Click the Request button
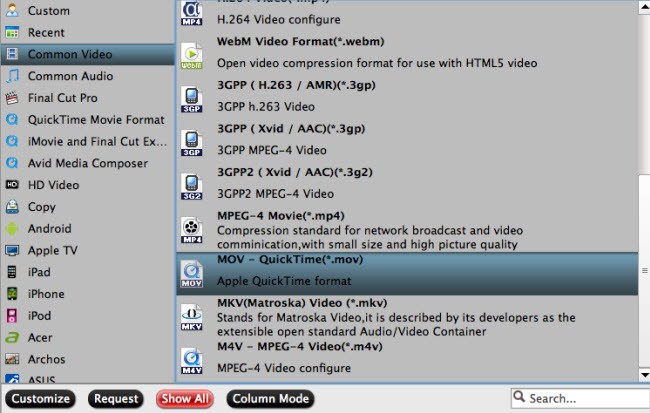 pyautogui.click(x=116, y=399)
